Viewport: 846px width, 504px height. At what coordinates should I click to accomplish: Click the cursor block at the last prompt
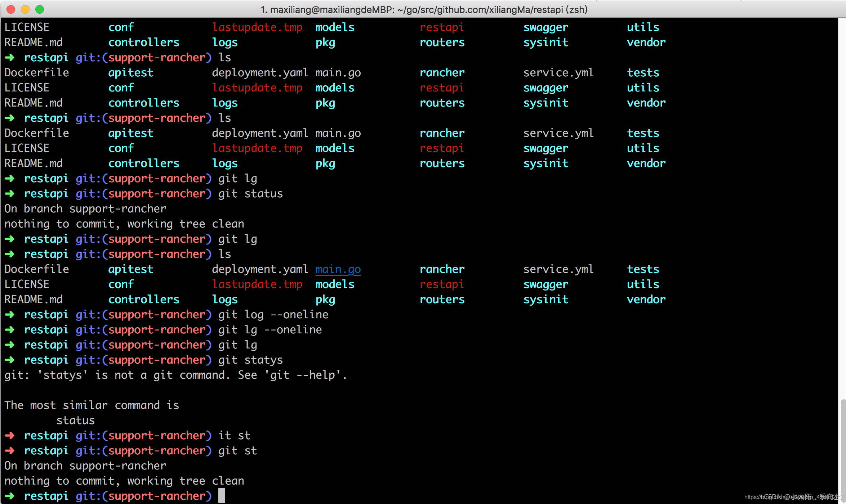[x=222, y=496]
